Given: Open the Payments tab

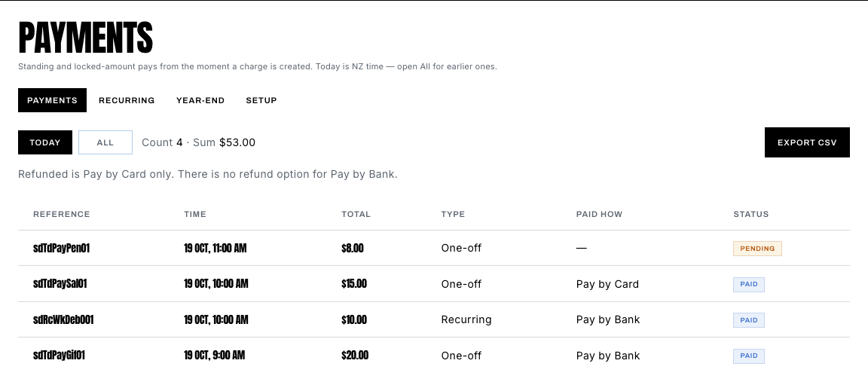Looking at the screenshot, I should tap(52, 100).
